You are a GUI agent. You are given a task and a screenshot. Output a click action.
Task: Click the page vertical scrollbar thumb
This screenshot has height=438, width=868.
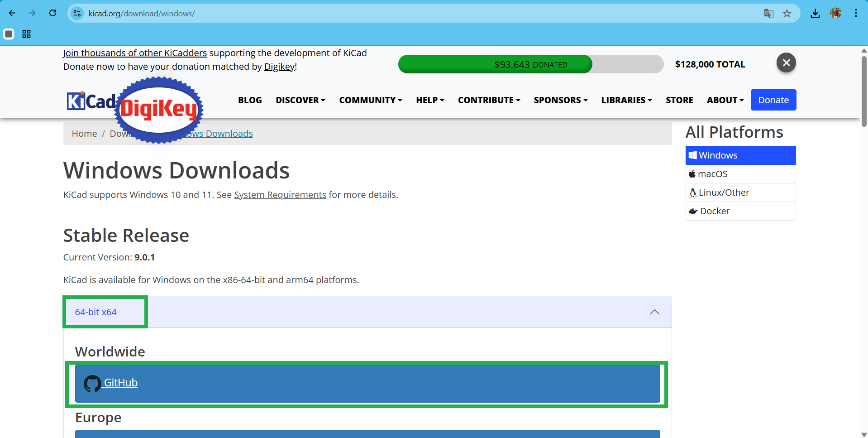[x=864, y=91]
